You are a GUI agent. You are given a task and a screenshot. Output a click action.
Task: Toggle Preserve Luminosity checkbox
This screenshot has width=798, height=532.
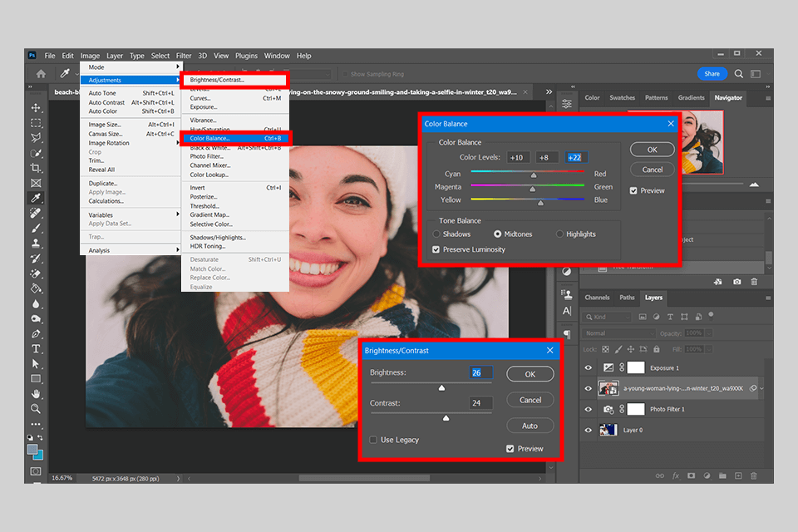(436, 249)
